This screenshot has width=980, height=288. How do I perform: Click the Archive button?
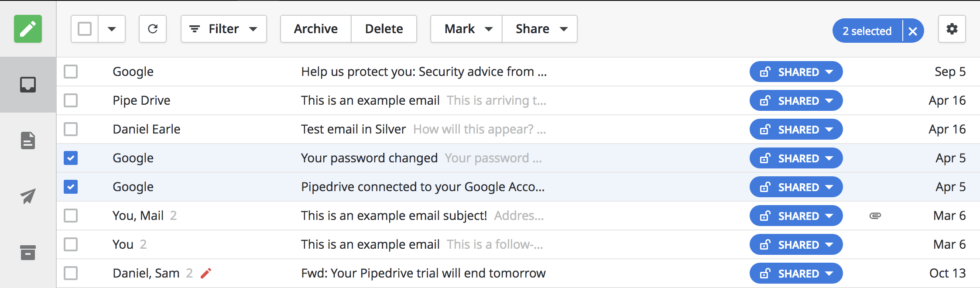(316, 29)
